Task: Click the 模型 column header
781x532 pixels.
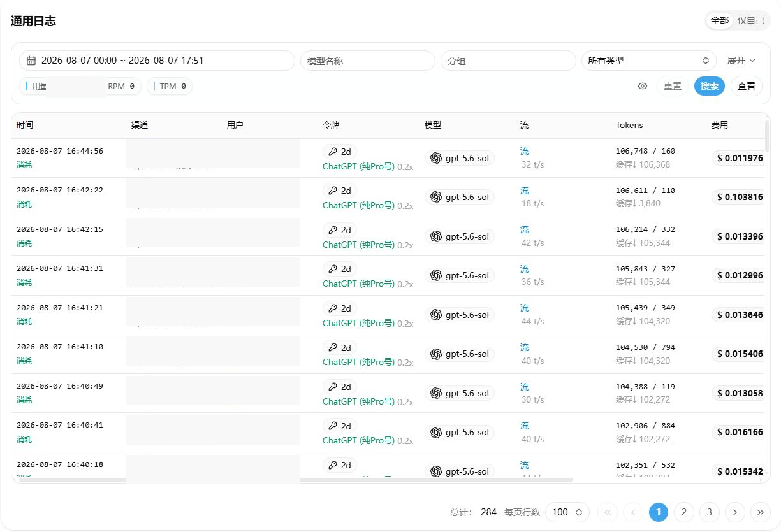Action: [x=433, y=126]
